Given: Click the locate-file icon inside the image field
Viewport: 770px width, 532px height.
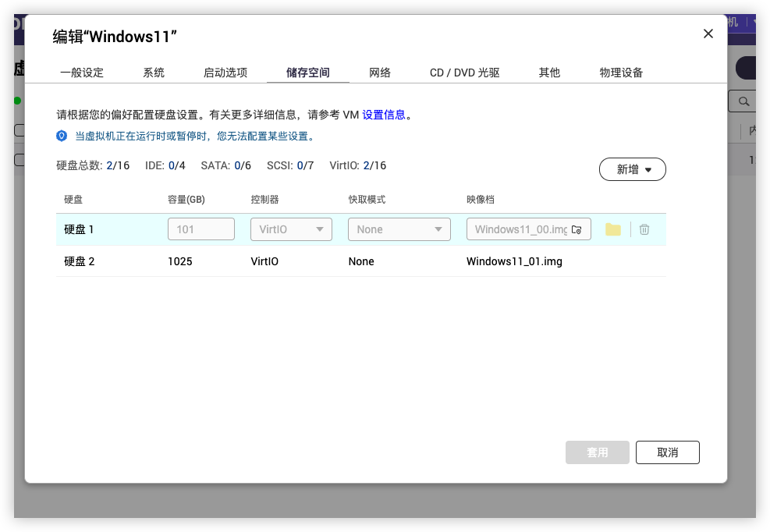Looking at the screenshot, I should (577, 229).
